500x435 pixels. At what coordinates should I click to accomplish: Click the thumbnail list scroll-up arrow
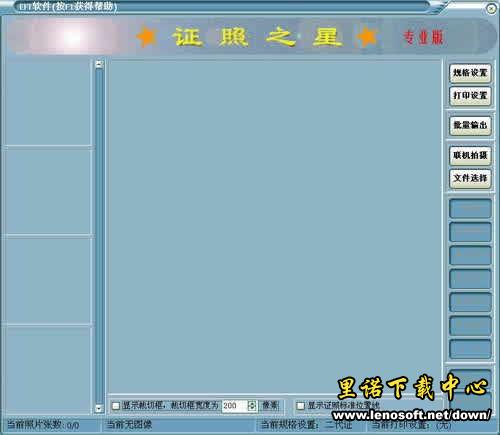pyautogui.click(x=99, y=64)
